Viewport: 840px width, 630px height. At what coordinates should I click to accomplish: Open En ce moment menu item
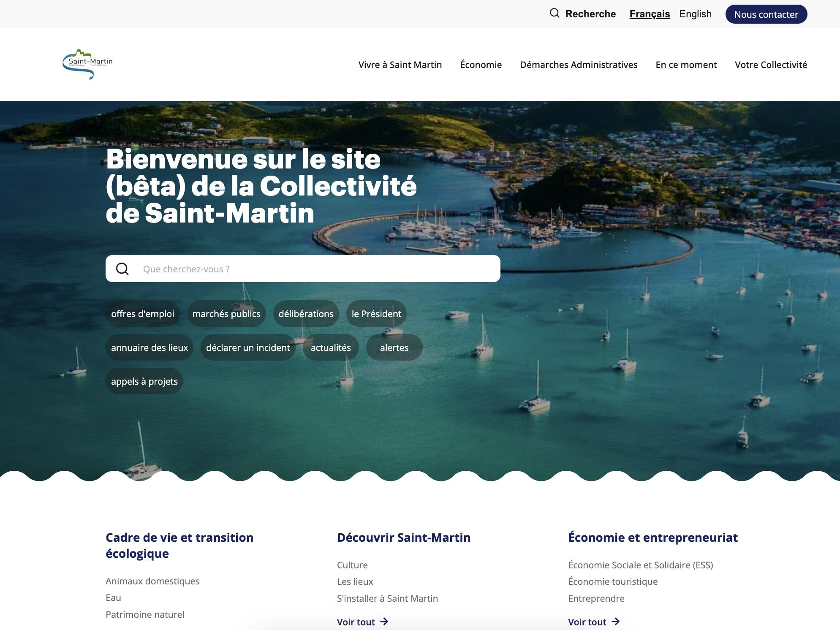686,65
